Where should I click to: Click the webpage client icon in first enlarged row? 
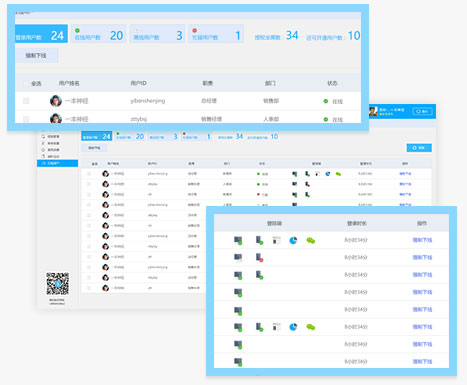(x=276, y=240)
